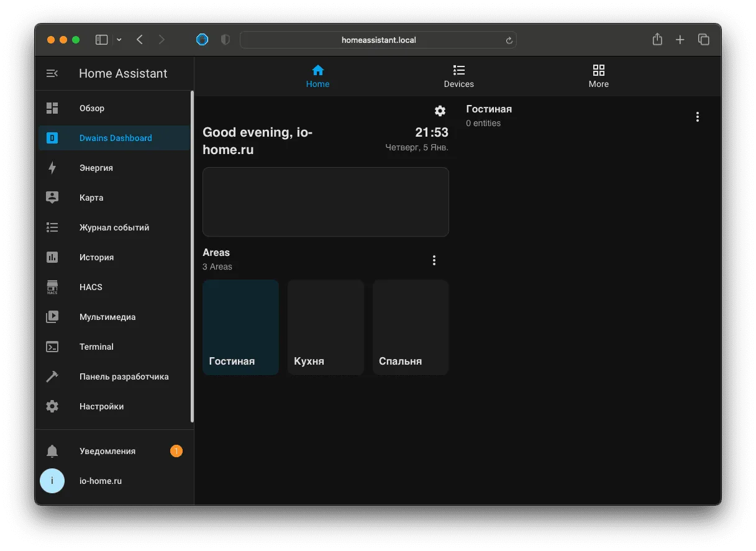
Task: Select the Гостиная area card
Action: (241, 327)
